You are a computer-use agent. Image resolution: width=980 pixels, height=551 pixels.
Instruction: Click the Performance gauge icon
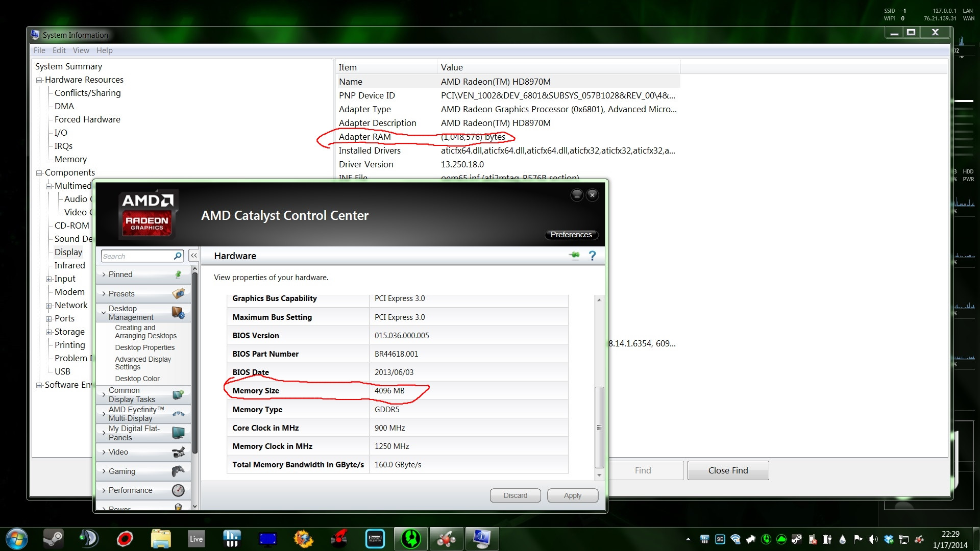point(178,490)
